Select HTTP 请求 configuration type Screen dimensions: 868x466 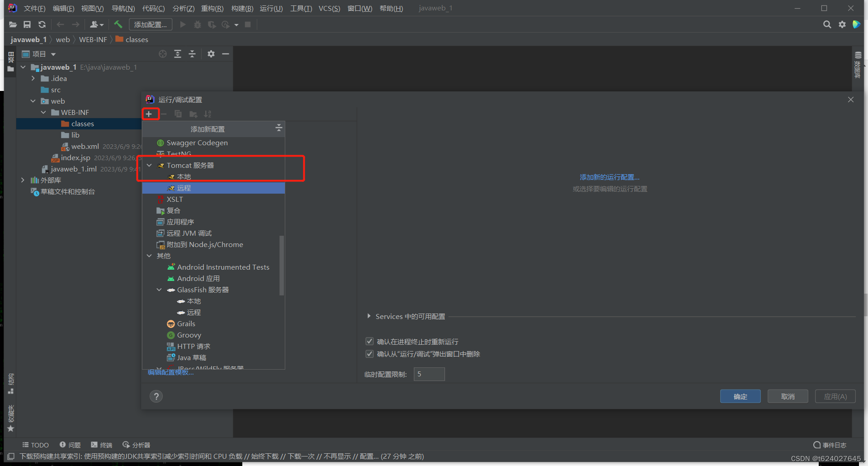(213, 346)
